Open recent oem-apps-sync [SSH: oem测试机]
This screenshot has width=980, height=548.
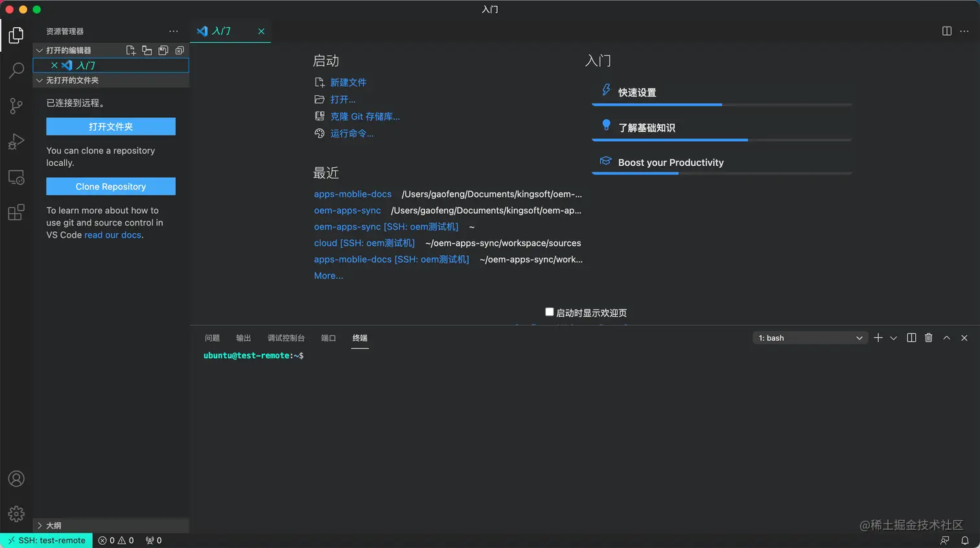(x=386, y=227)
